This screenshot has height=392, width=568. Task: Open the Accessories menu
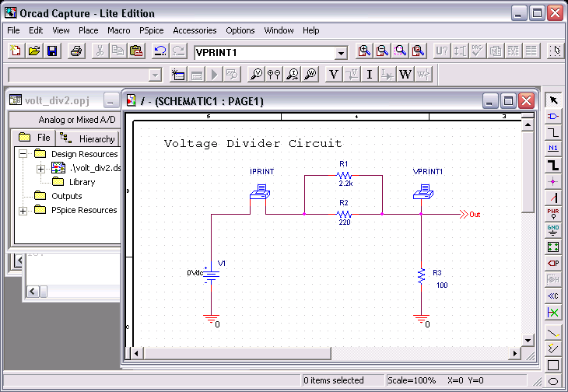(195, 30)
